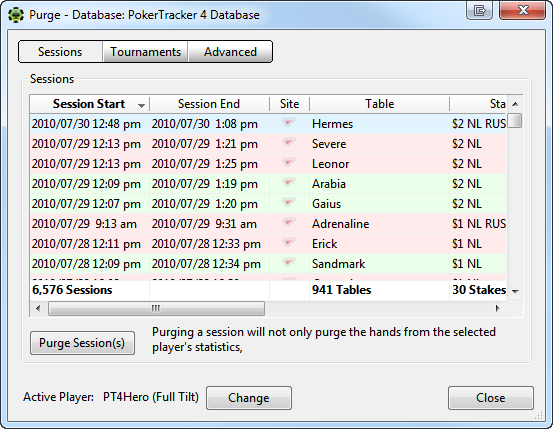Click the Full Tilt site icon on Leonor row

(288, 163)
